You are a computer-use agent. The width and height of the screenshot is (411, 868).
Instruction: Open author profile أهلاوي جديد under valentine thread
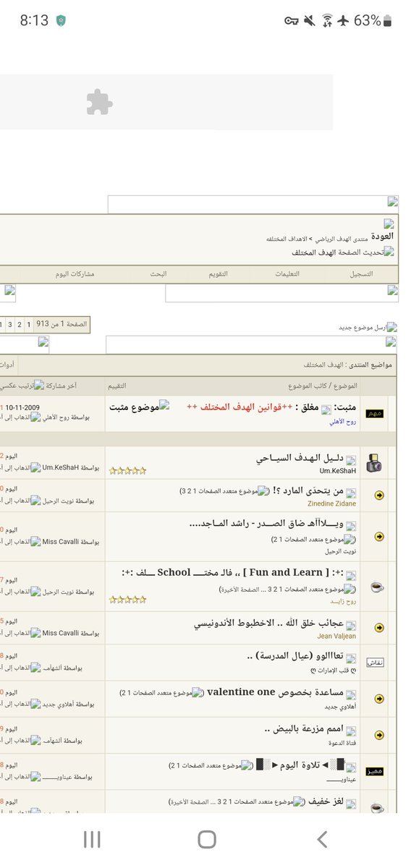point(340,706)
